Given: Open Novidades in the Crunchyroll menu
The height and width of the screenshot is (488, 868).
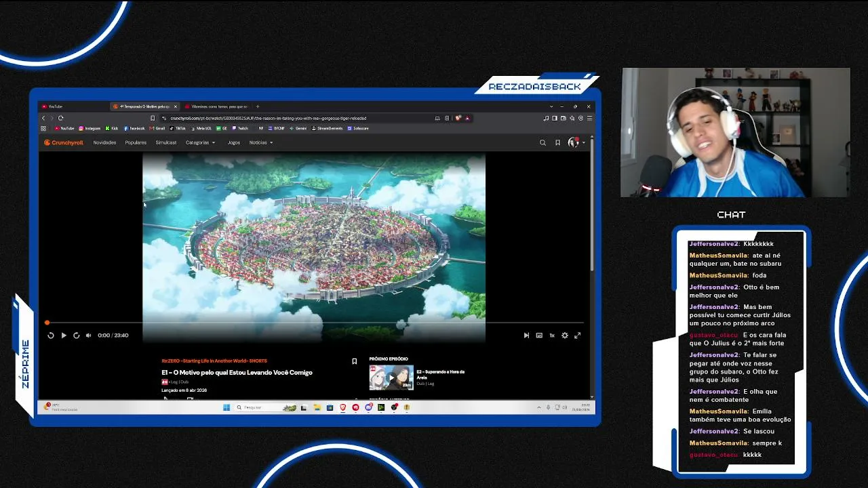Looking at the screenshot, I should pos(104,142).
